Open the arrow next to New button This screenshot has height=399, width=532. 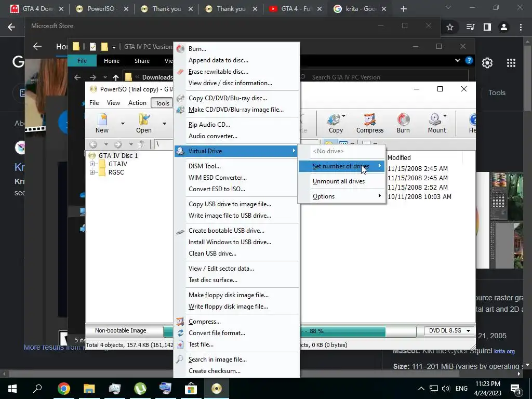tap(123, 124)
